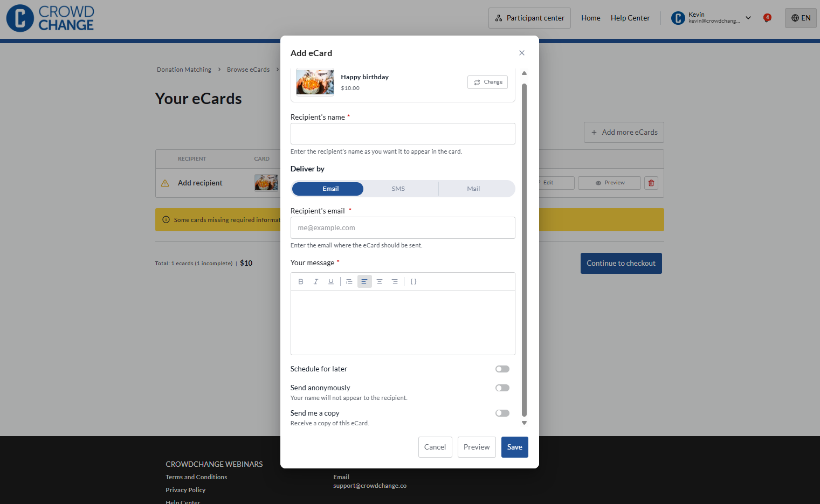Cancel adding the eCard
Screen dimensions: 820x504
pyautogui.click(x=435, y=447)
